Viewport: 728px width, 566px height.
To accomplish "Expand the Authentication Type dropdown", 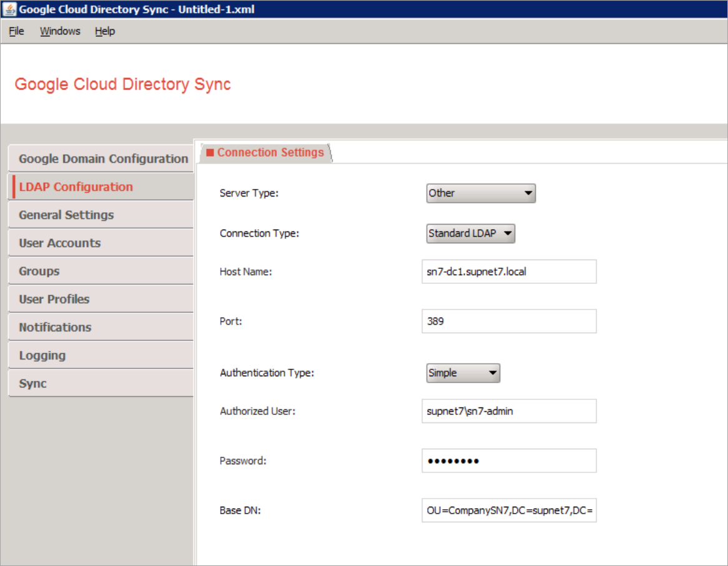I will click(463, 373).
